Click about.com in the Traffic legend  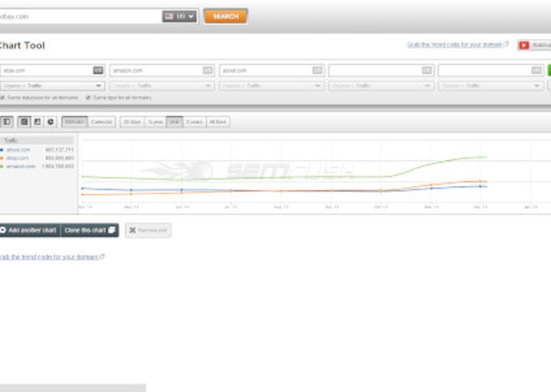click(18, 150)
